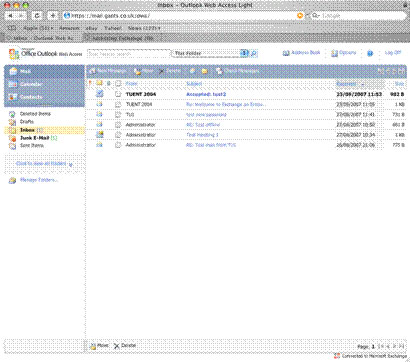Click the Manage Folders icon
This screenshot has width=410, height=362.
pos(12,180)
